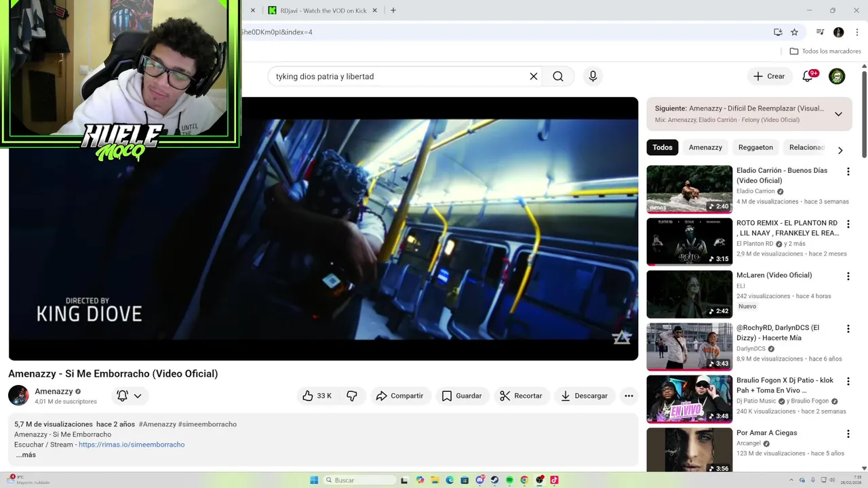The image size is (868, 488).
Task: Open YouTube notifications bell
Action: [x=808, y=77]
